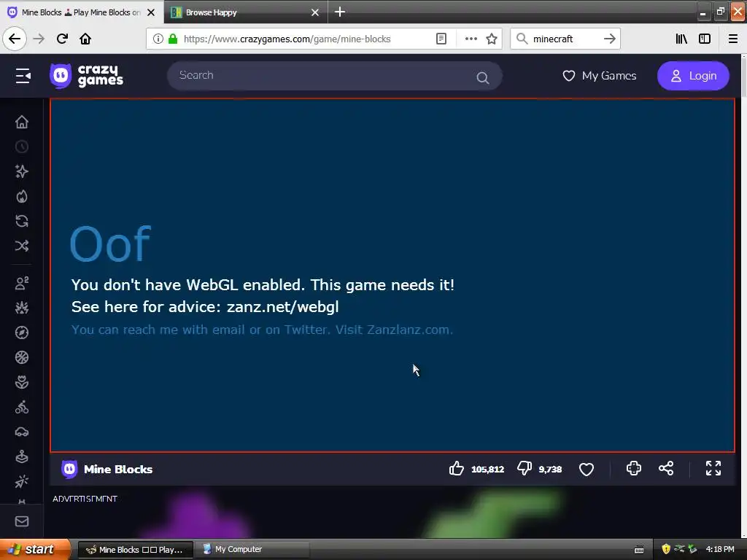
Task: Reload the current page
Action: [62, 39]
